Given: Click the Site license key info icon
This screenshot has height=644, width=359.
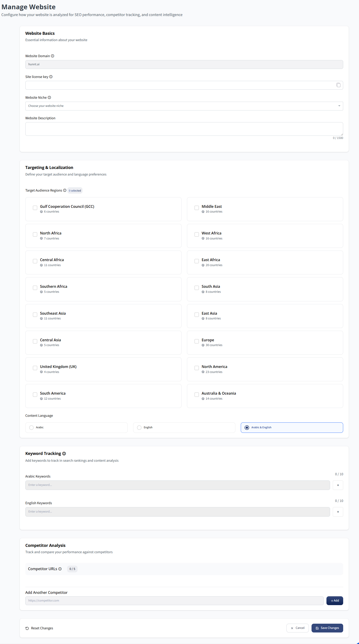Looking at the screenshot, I should click(x=51, y=77).
